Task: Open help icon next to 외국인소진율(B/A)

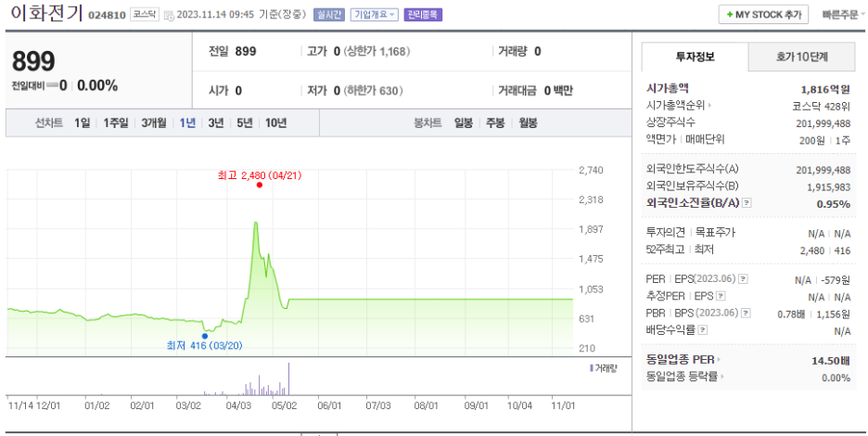Action: click(747, 203)
